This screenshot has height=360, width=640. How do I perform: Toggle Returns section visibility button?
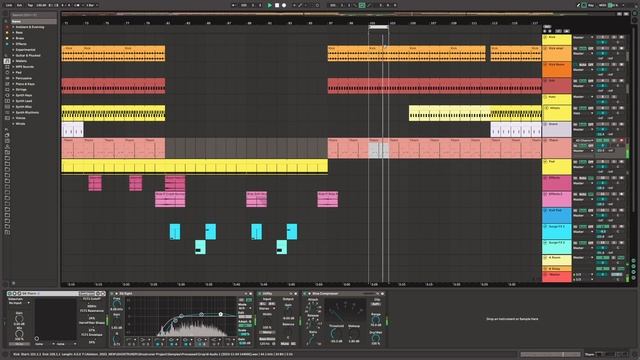pos(633,267)
